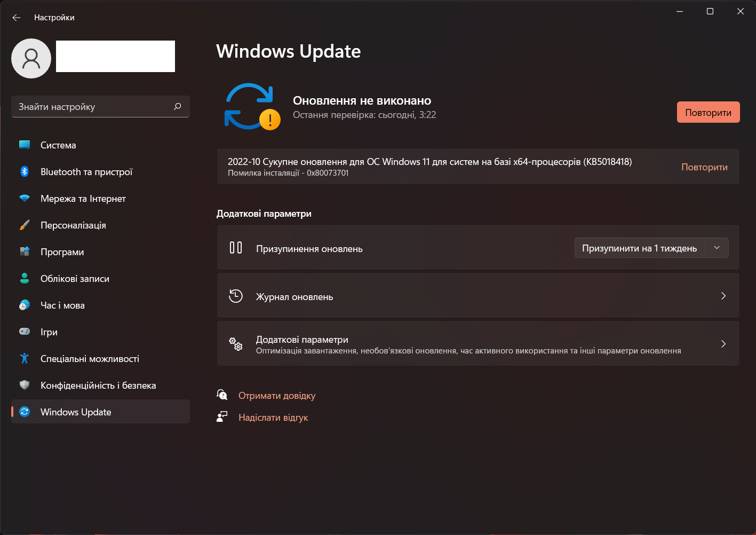Open Конфіденційність і безпека
The image size is (756, 535).
tap(100, 385)
